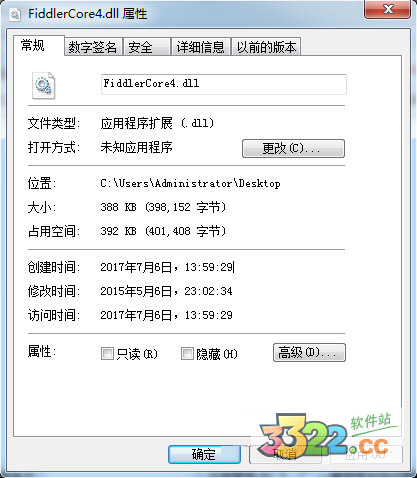Open the 数字签名 tab

point(93,47)
